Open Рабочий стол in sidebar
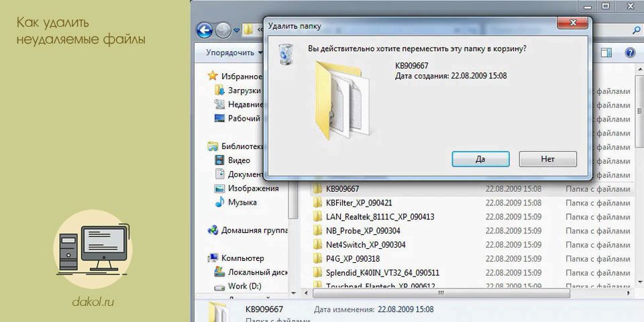 pos(244,118)
